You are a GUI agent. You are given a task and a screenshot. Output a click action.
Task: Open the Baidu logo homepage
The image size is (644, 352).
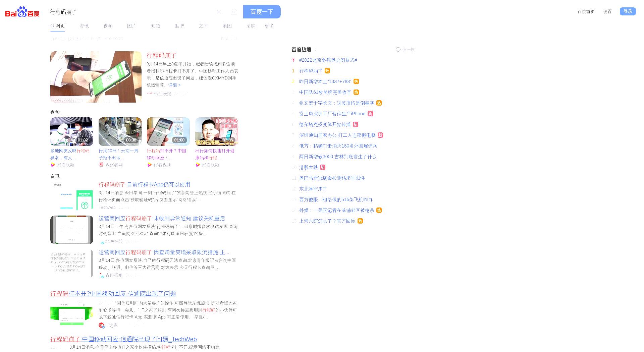22,12
